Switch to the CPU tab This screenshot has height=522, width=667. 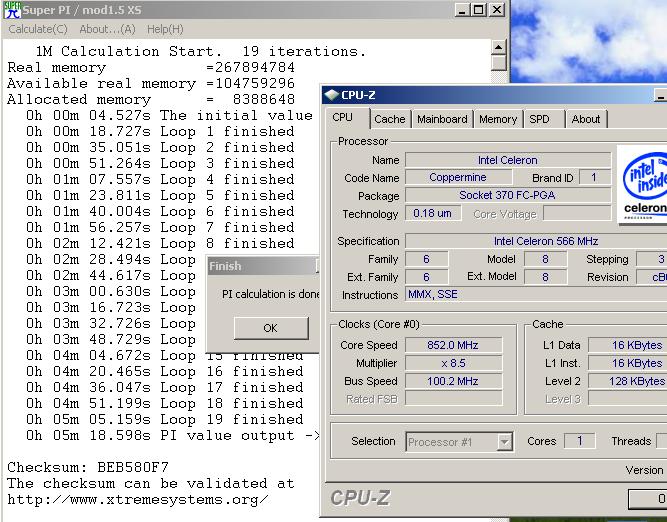coord(342,117)
